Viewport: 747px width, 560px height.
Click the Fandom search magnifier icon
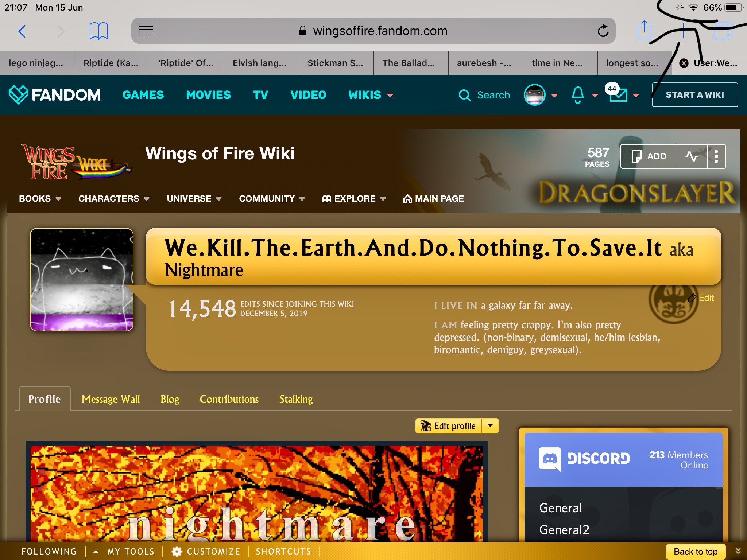click(x=464, y=95)
